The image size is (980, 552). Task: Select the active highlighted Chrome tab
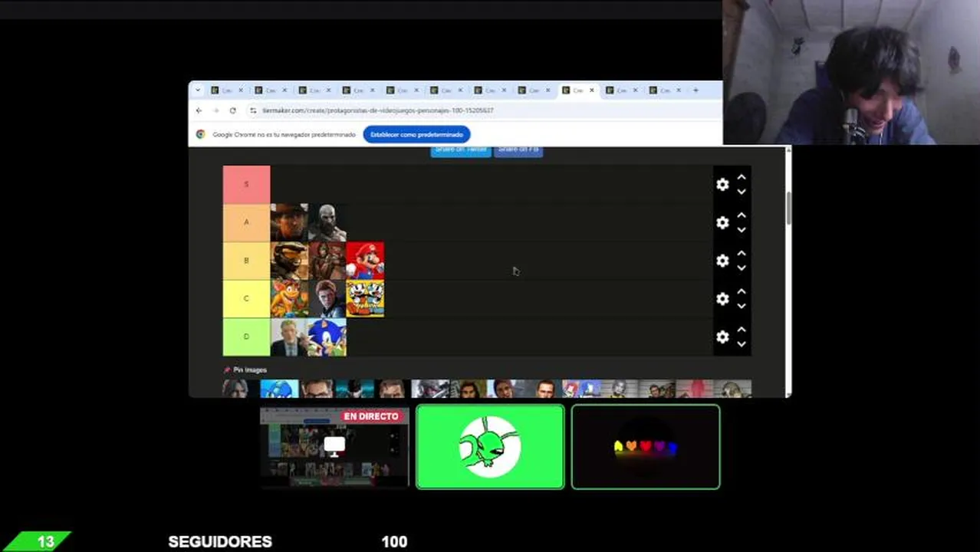579,90
